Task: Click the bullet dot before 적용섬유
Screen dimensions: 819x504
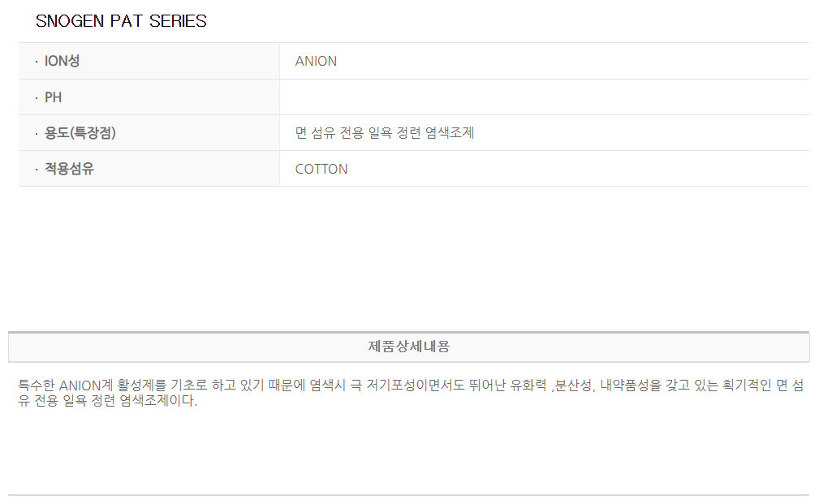Action: pyautogui.click(x=37, y=169)
